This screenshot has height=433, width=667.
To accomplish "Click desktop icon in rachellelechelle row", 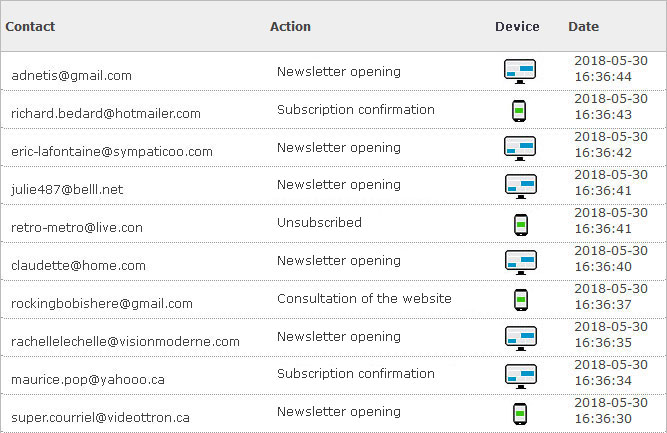I will click(521, 339).
